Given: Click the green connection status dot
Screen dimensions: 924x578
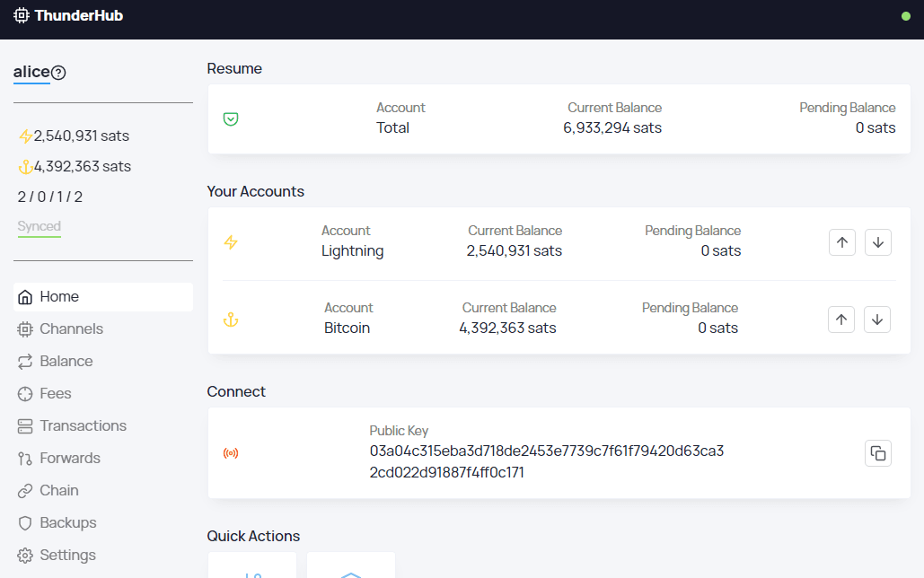Looking at the screenshot, I should [x=905, y=16].
